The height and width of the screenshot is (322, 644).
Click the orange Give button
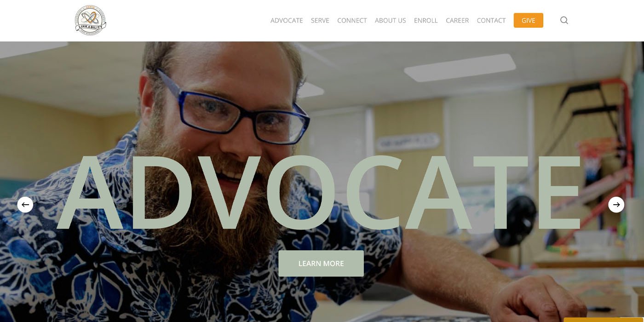[529, 20]
